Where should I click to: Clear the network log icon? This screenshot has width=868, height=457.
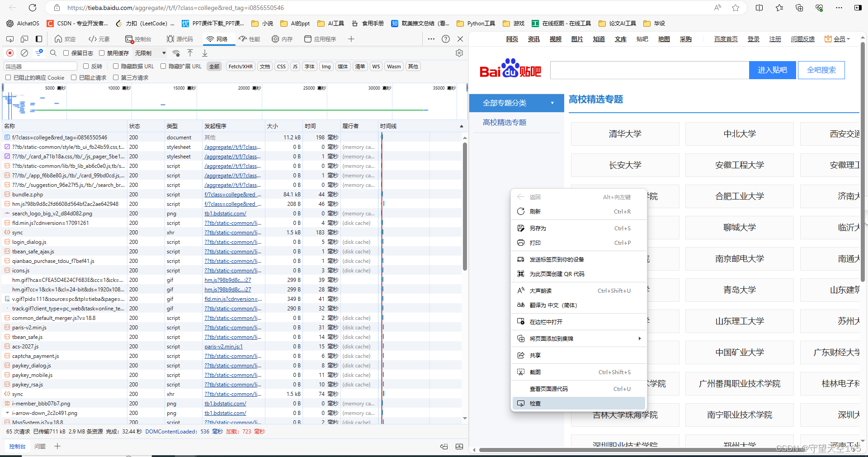point(24,53)
